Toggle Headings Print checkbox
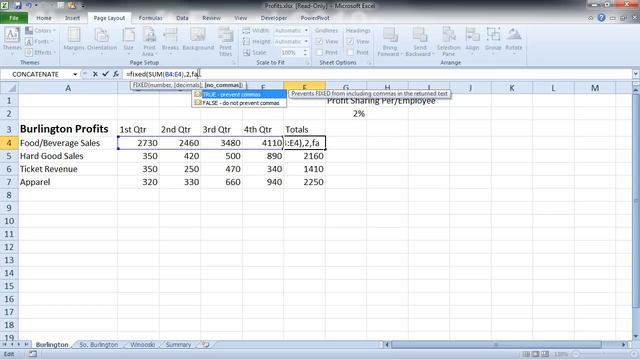 pyautogui.click(x=350, y=52)
